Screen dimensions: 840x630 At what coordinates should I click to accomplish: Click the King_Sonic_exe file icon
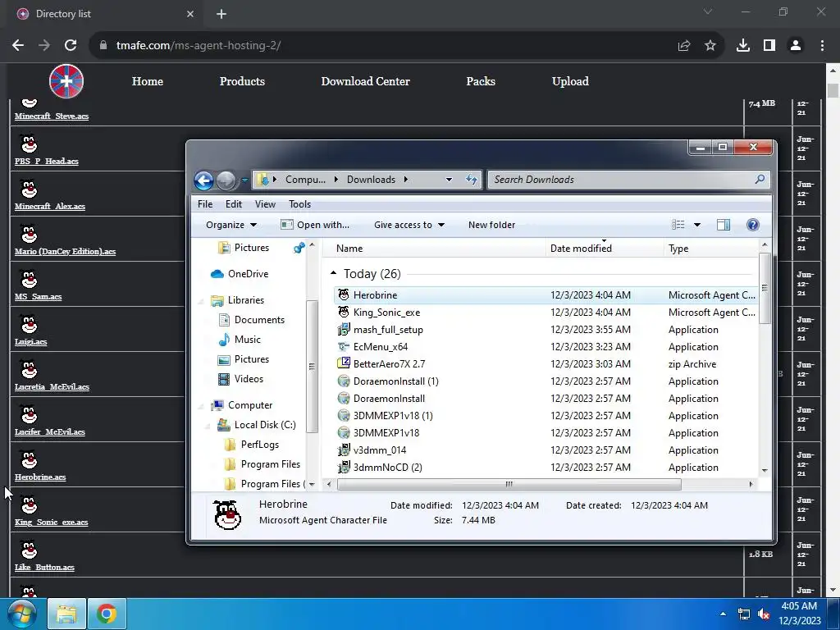pyautogui.click(x=344, y=312)
